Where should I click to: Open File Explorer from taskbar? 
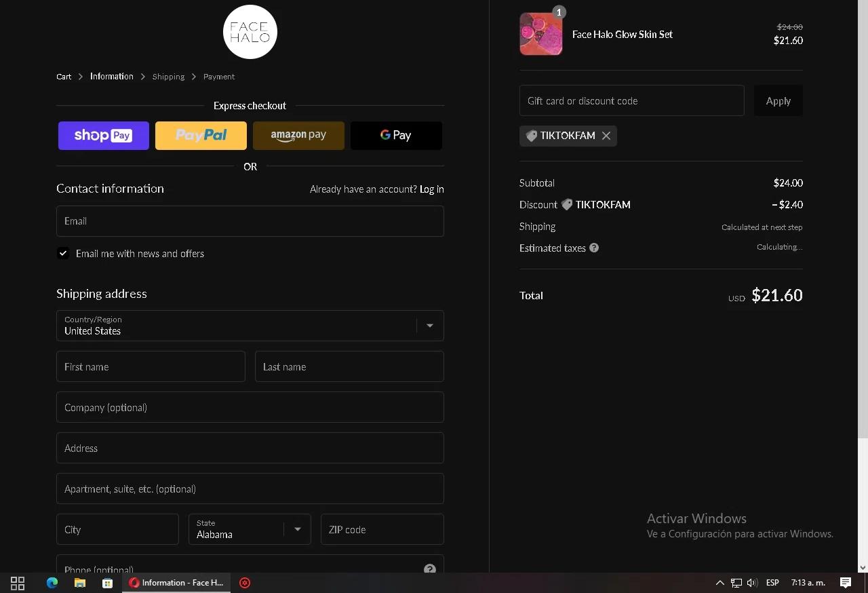[x=80, y=583]
